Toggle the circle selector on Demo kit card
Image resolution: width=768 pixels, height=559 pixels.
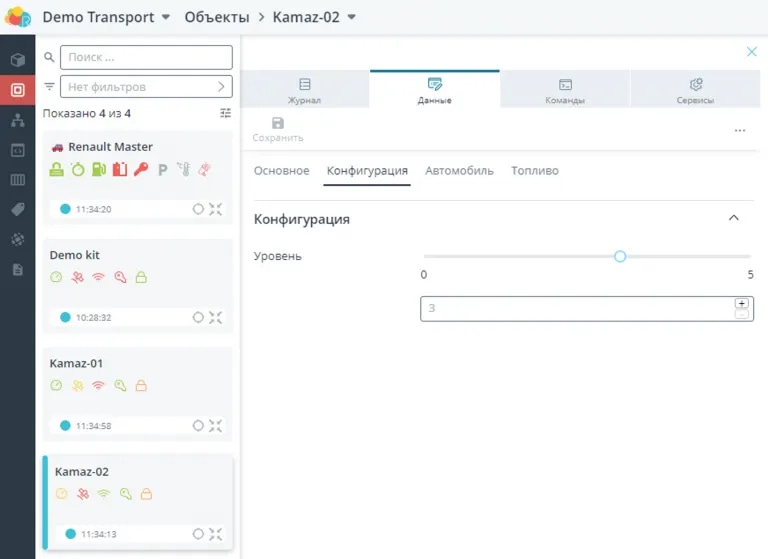[x=198, y=317]
